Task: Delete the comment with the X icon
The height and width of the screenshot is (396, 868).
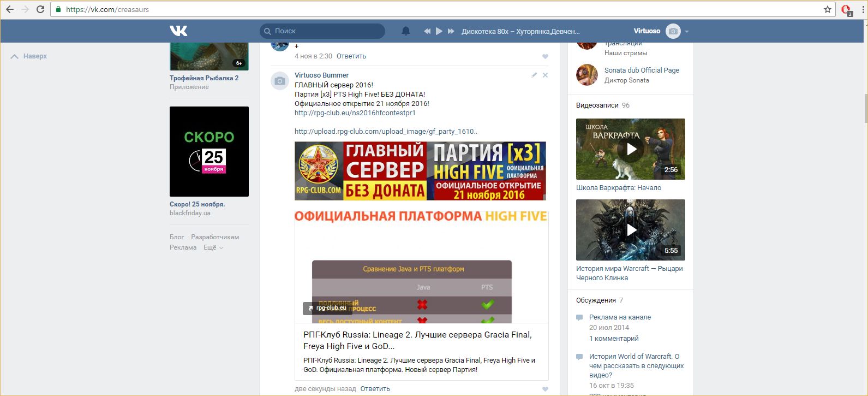Action: [545, 75]
